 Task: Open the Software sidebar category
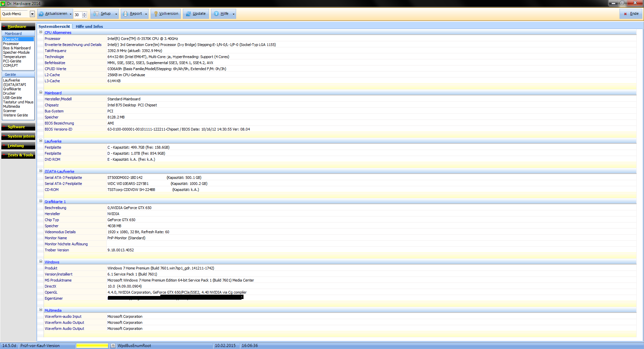(x=18, y=127)
